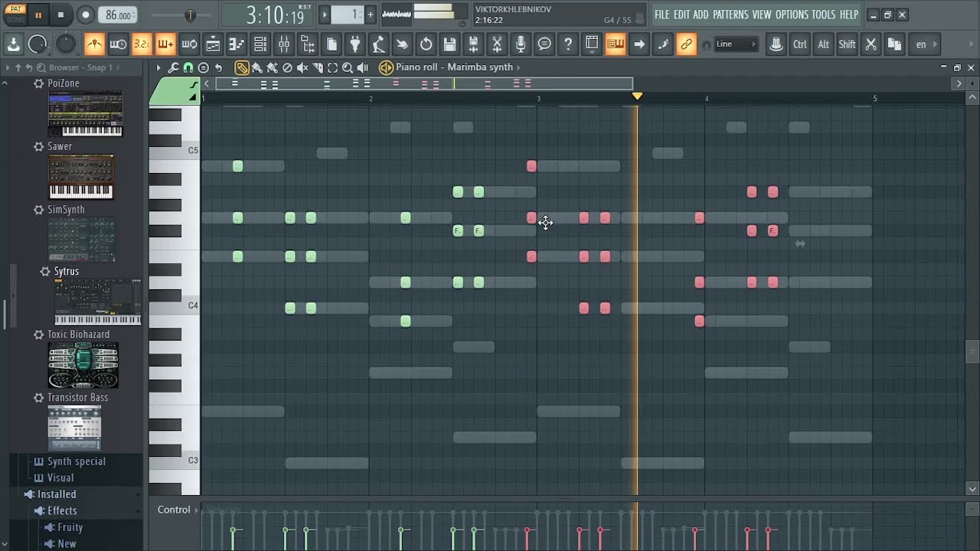Open the Mixer window

tap(284, 44)
